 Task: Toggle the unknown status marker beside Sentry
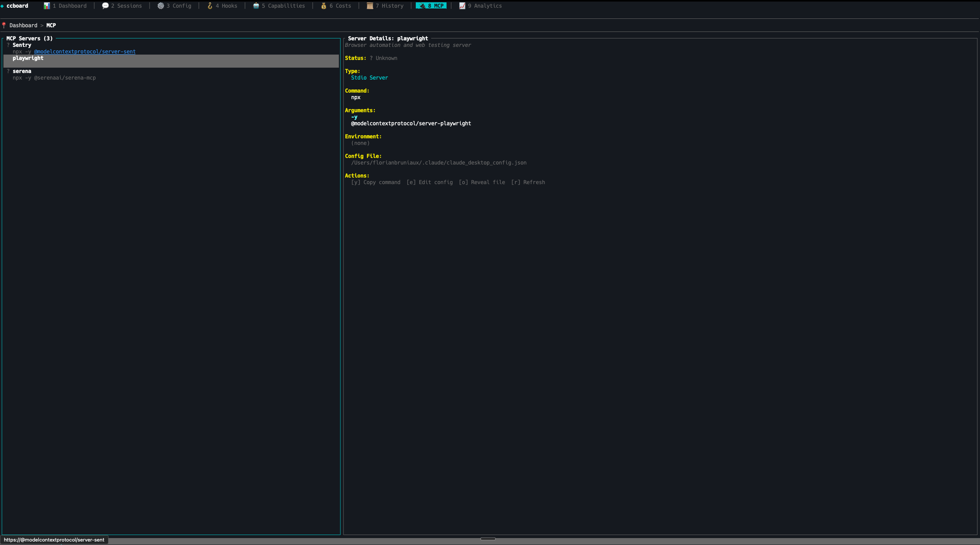(8, 45)
